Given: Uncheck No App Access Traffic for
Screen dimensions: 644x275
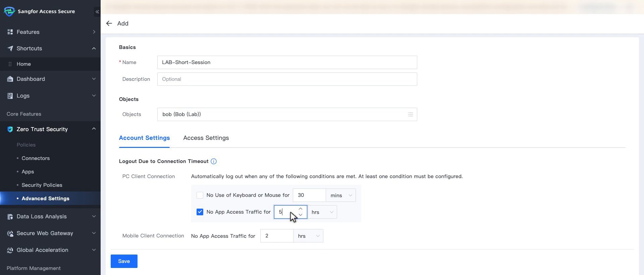Looking at the screenshot, I should click(200, 212).
